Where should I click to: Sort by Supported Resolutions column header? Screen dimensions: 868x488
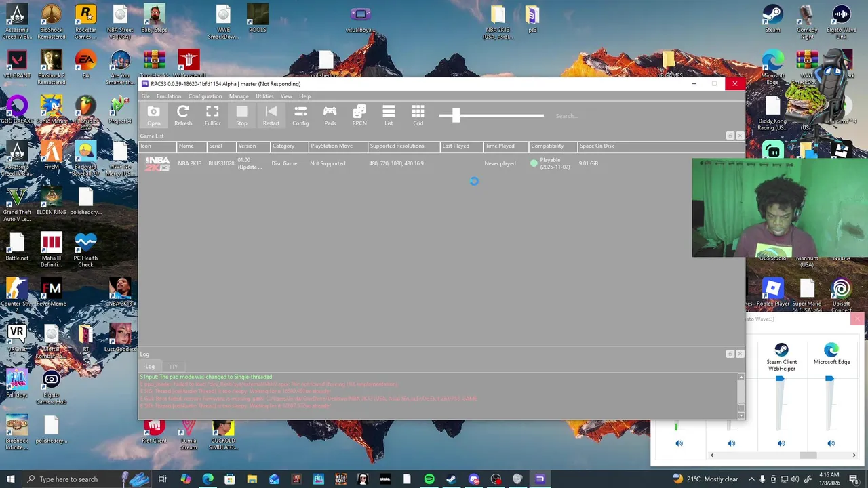pos(403,146)
